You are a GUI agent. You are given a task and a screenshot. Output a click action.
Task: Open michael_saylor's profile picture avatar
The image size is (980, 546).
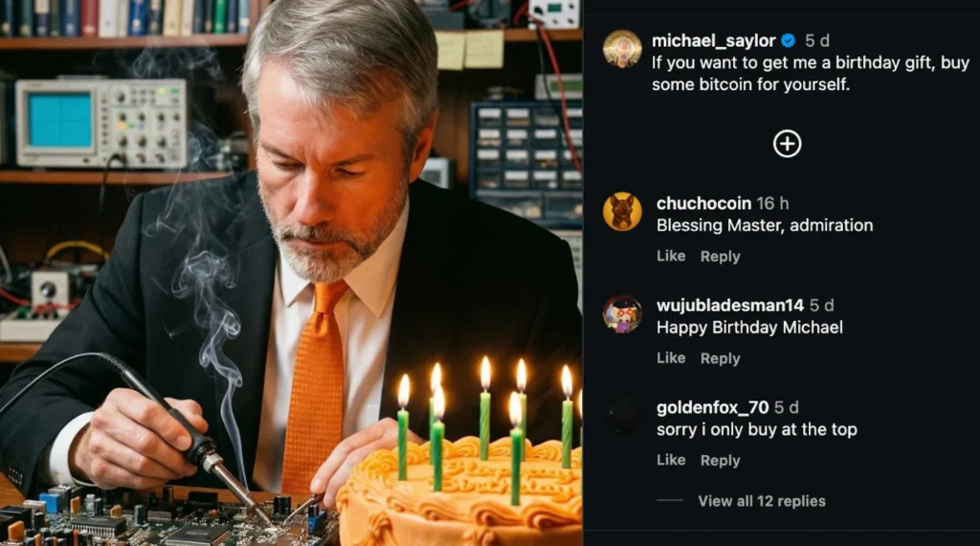(622, 49)
